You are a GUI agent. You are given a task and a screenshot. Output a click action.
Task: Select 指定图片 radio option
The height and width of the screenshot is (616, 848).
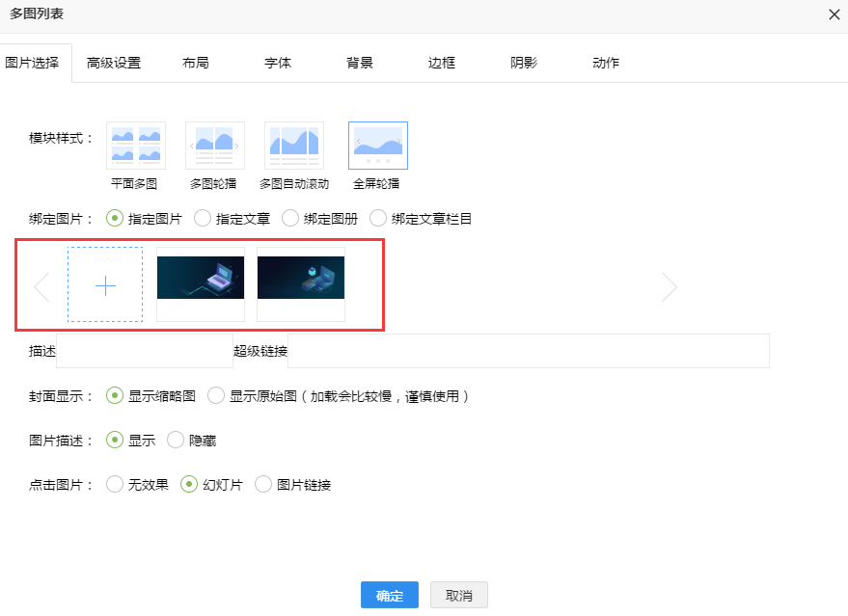[115, 218]
